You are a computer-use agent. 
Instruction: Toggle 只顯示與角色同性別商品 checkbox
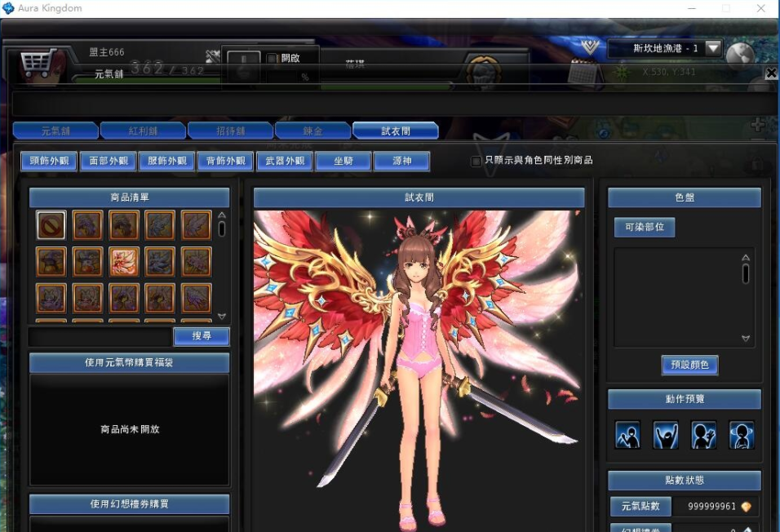click(x=476, y=162)
